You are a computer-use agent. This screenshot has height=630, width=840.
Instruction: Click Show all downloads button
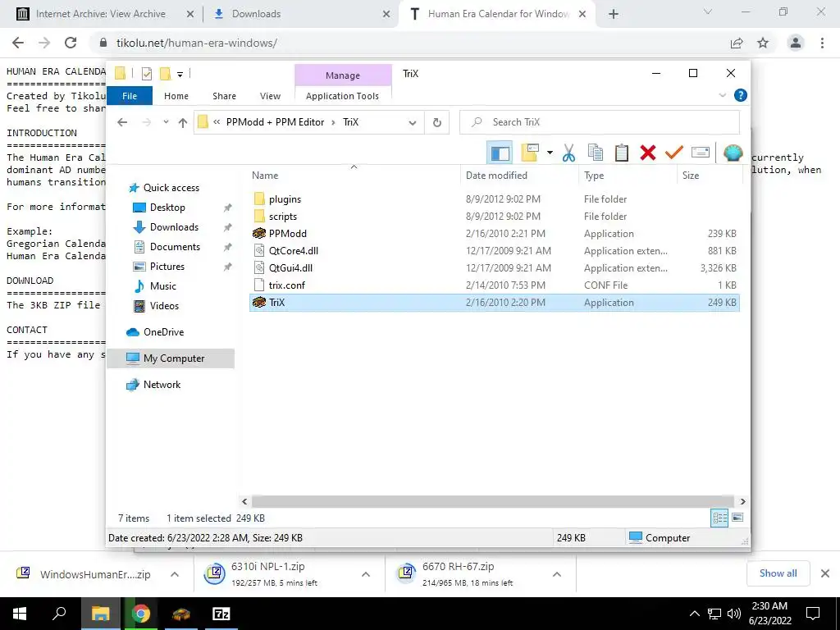coord(778,573)
